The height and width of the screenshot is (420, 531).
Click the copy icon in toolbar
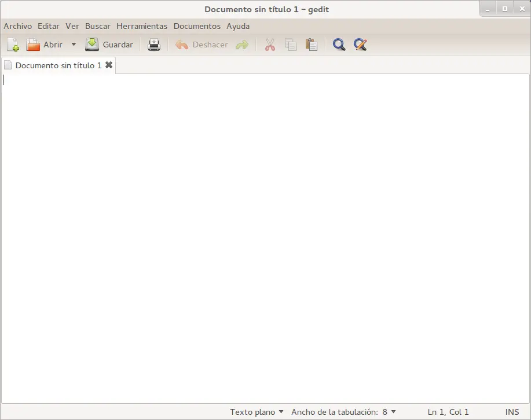291,45
